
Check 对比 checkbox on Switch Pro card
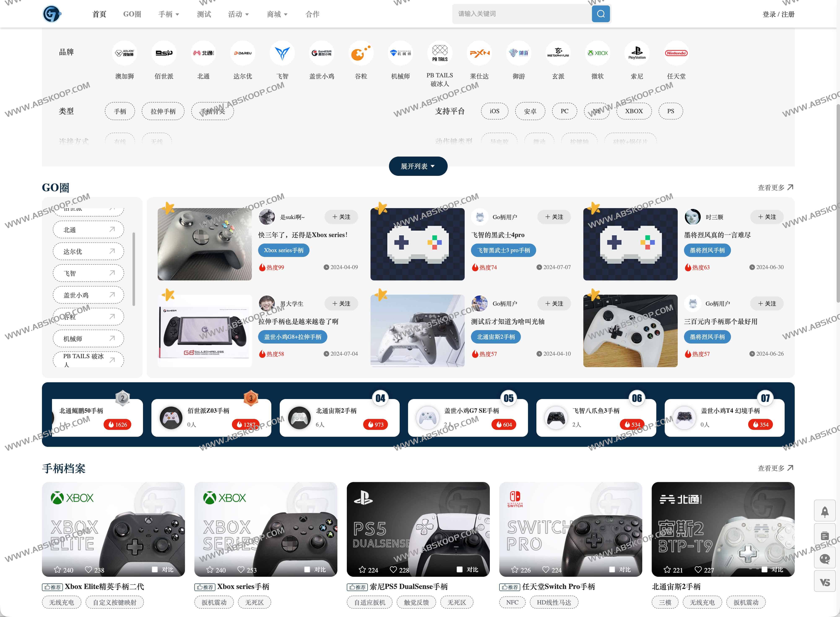(612, 570)
